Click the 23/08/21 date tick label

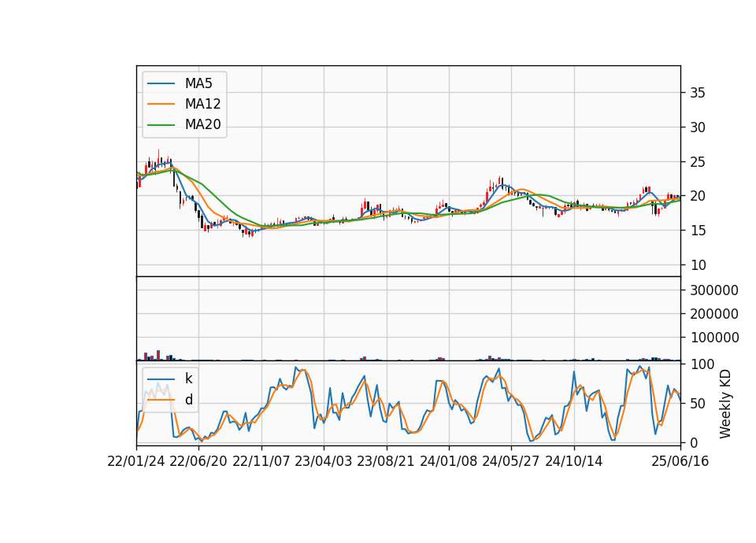(386, 462)
